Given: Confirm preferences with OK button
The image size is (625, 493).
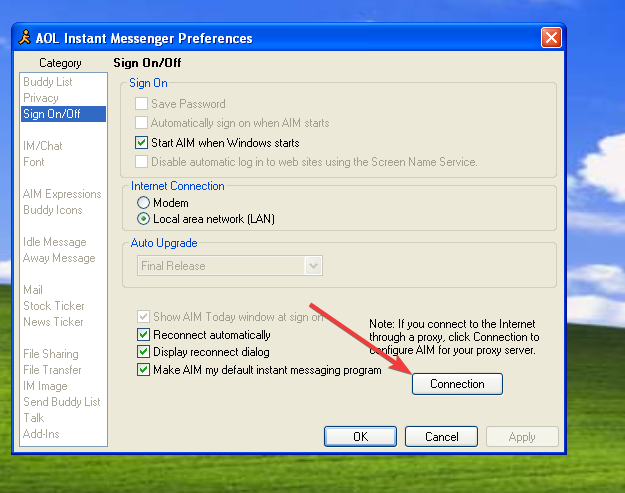Looking at the screenshot, I should [360, 436].
